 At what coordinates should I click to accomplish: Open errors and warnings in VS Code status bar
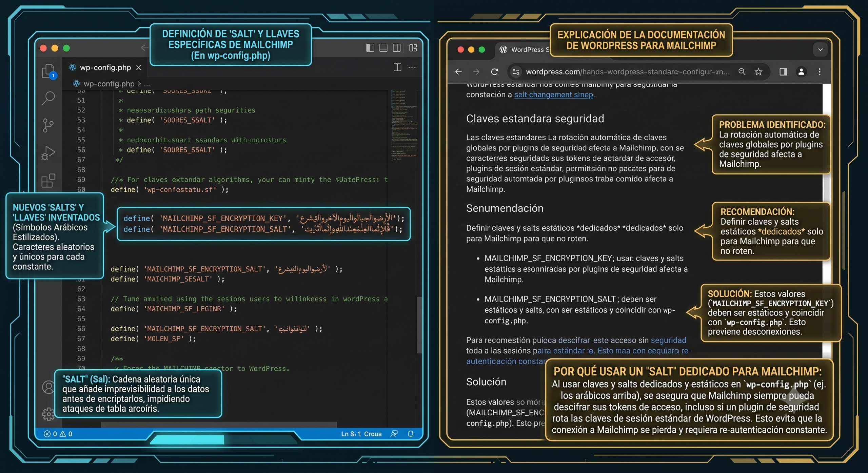pyautogui.click(x=58, y=434)
